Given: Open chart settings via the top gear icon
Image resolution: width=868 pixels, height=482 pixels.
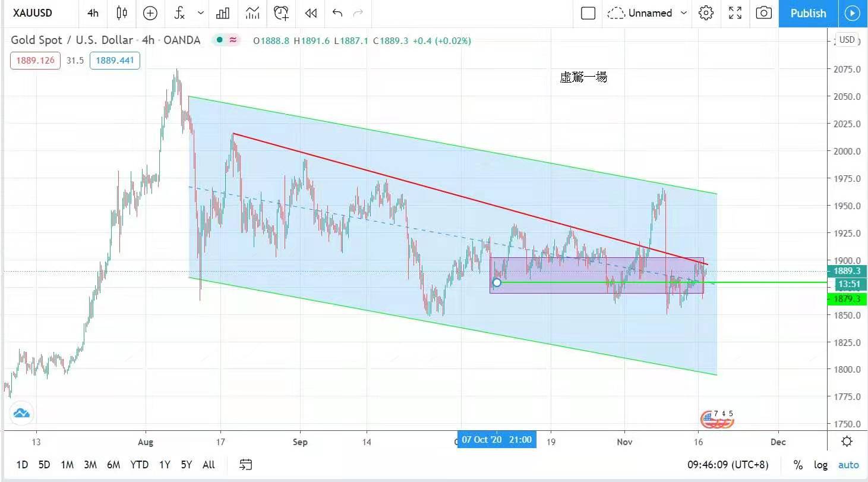Looking at the screenshot, I should (x=706, y=13).
